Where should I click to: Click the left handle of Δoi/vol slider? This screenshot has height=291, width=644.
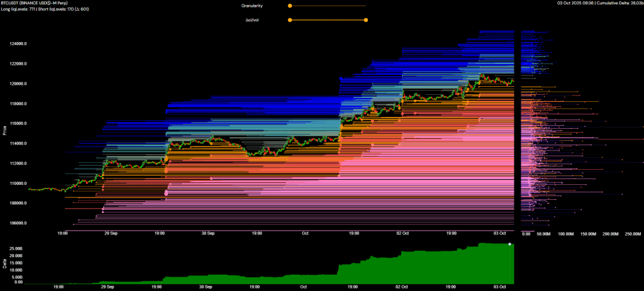tap(290, 19)
